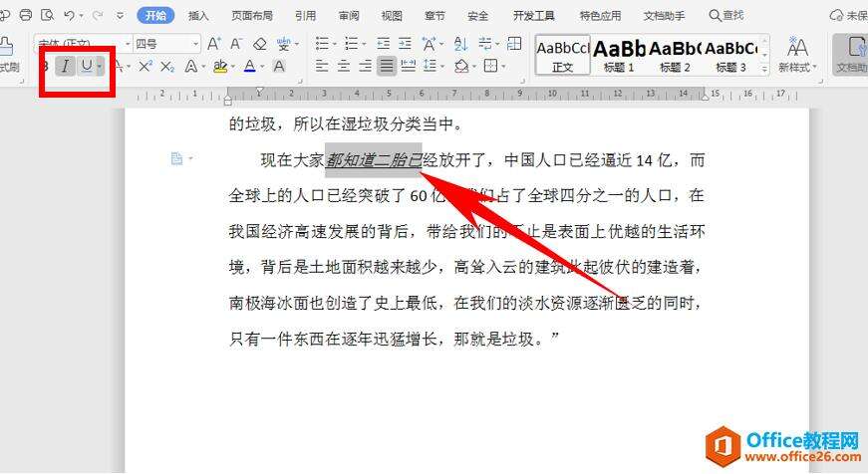The height and width of the screenshot is (474, 868).
Task: Click the clear formatting eraser icon
Action: point(259,43)
